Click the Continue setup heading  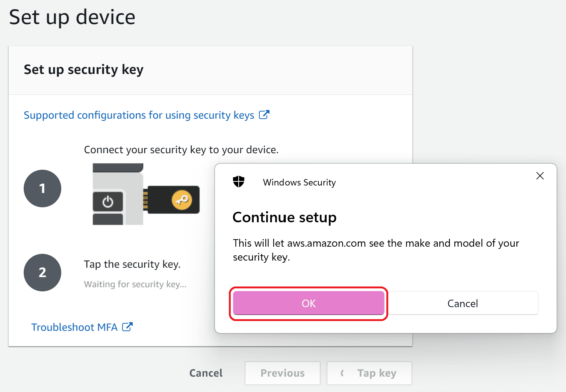[x=285, y=217]
